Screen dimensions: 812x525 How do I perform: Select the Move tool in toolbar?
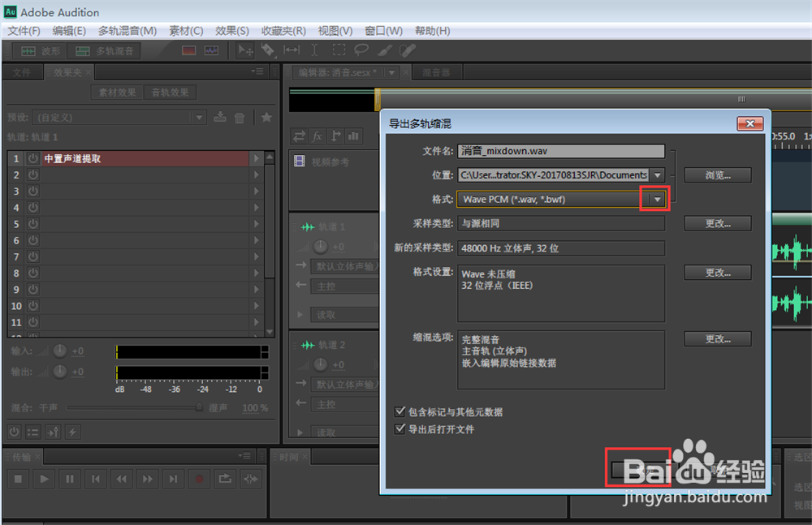pyautogui.click(x=245, y=50)
